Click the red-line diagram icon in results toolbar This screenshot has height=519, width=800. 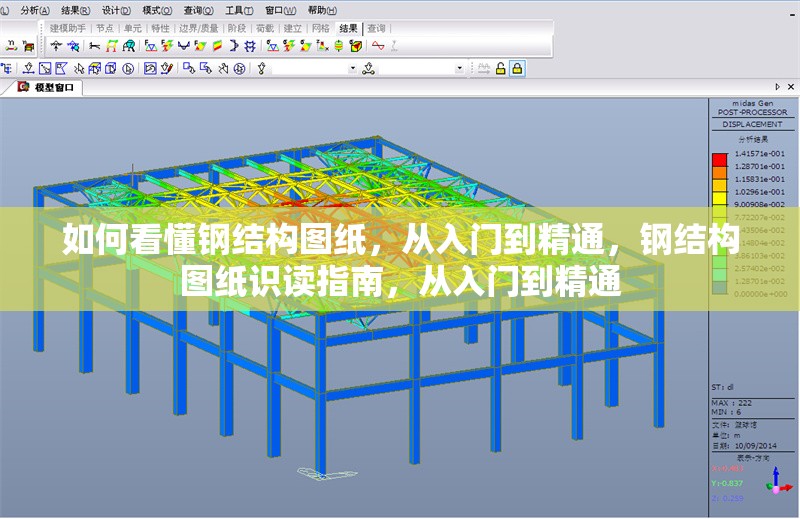[378, 46]
